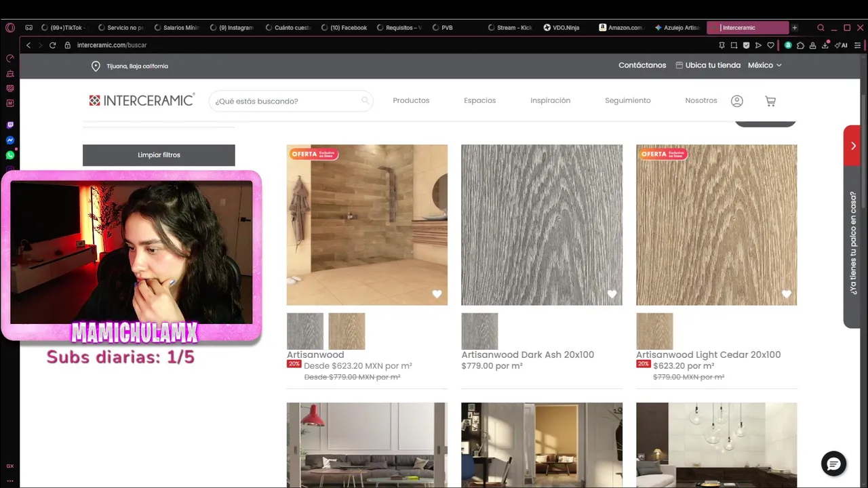Open the Twitch sidebar panel

10,125
